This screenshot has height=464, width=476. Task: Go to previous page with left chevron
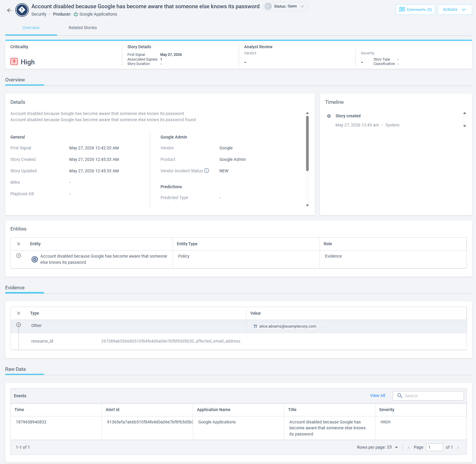(409, 448)
